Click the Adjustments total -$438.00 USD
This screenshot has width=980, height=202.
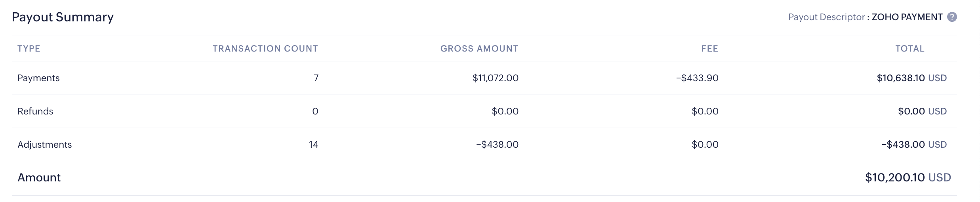point(914,145)
